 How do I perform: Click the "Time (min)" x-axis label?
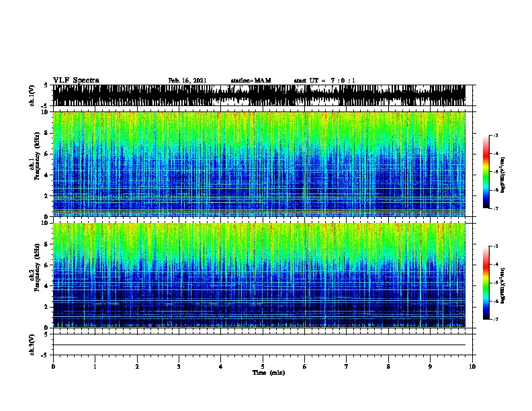point(269,373)
